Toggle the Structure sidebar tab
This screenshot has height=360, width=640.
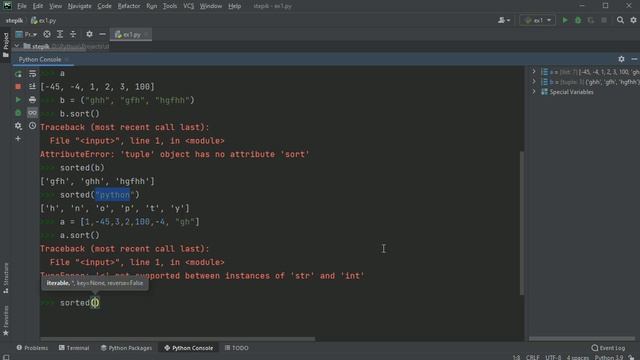point(6,278)
